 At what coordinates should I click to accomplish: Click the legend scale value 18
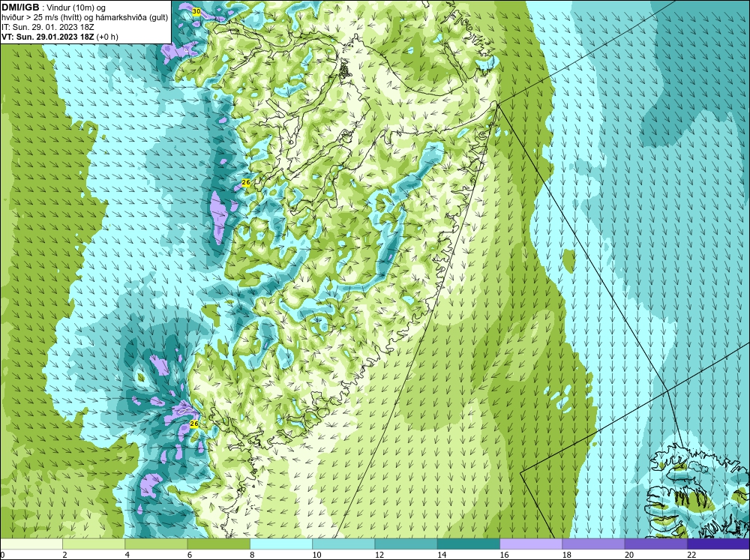coord(566,555)
